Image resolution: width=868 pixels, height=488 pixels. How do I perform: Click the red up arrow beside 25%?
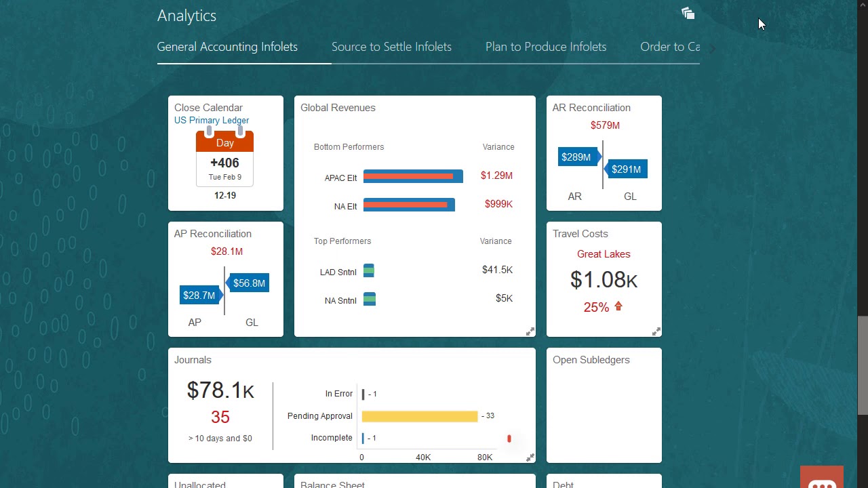click(x=618, y=306)
